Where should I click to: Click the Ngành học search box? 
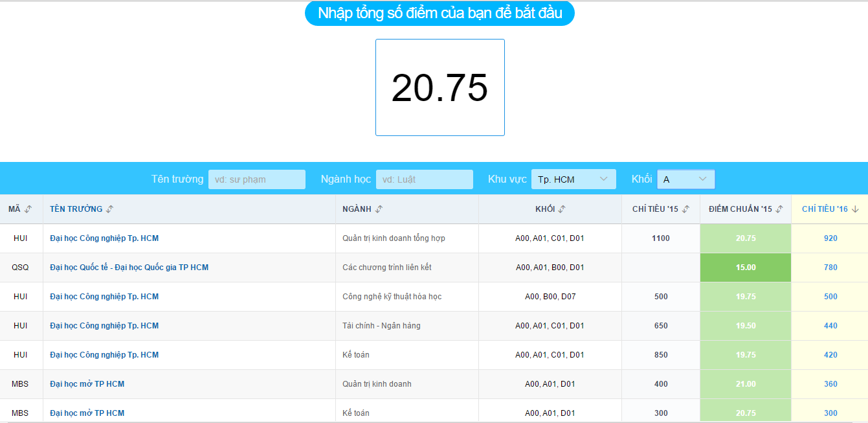click(x=424, y=179)
